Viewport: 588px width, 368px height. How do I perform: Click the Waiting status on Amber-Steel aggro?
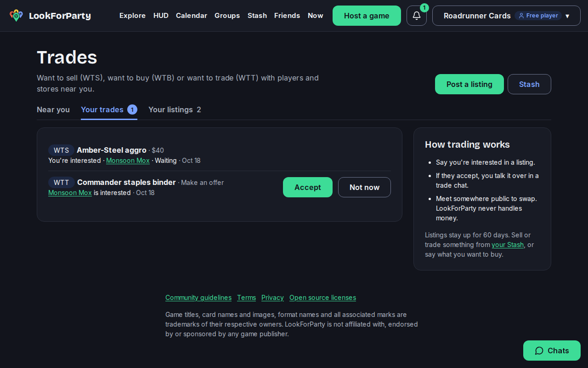[x=166, y=161]
